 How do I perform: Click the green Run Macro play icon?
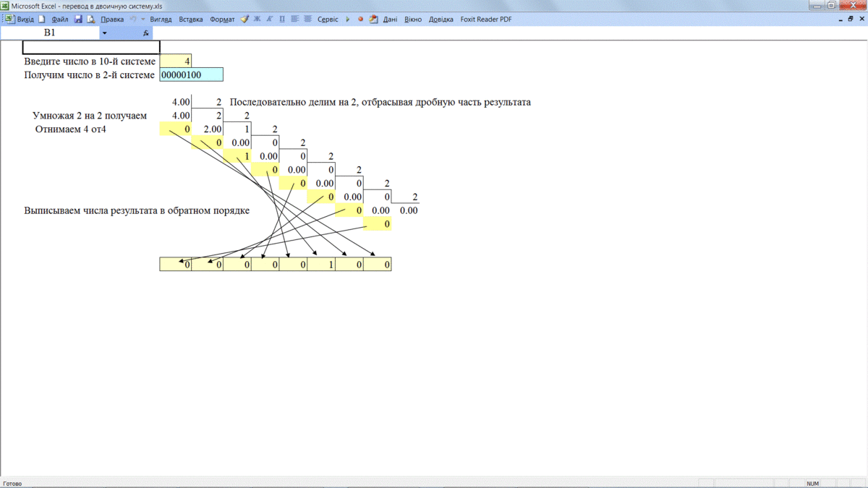point(348,20)
